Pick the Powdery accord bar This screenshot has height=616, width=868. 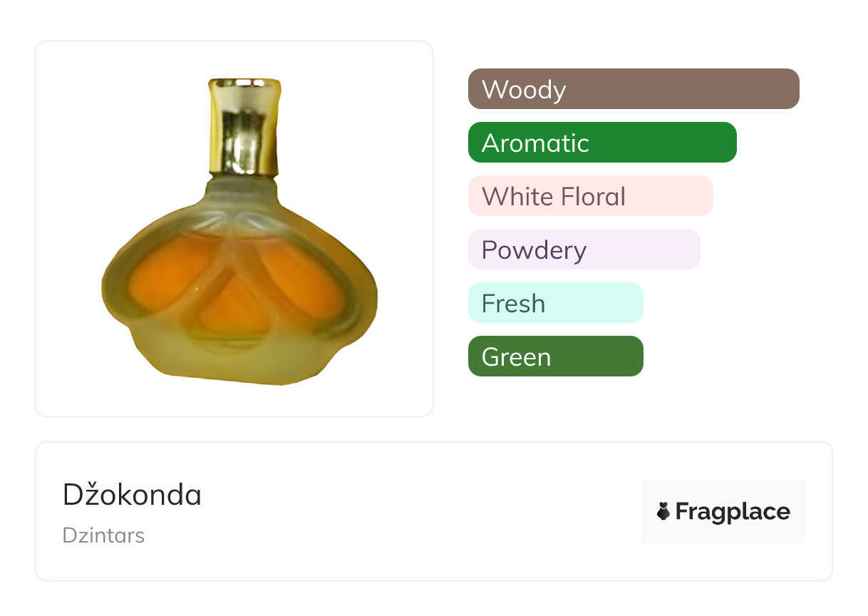pos(584,250)
